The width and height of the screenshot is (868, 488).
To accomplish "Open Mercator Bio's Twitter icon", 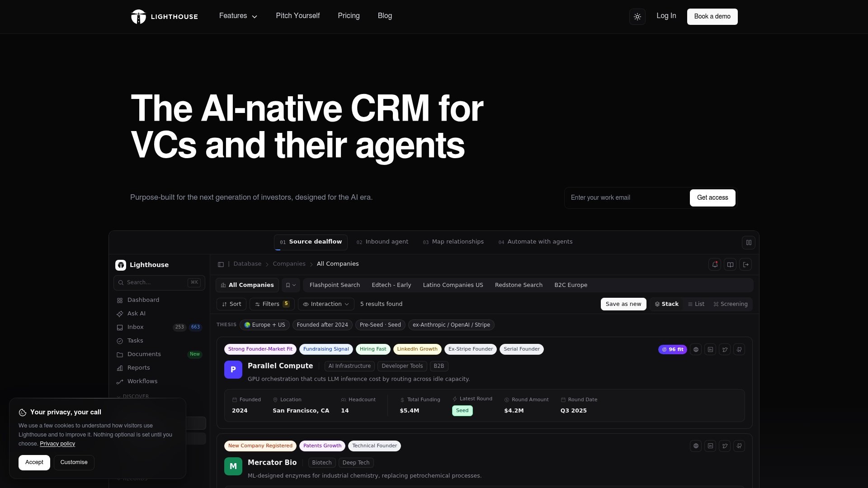I will pyautogui.click(x=725, y=446).
